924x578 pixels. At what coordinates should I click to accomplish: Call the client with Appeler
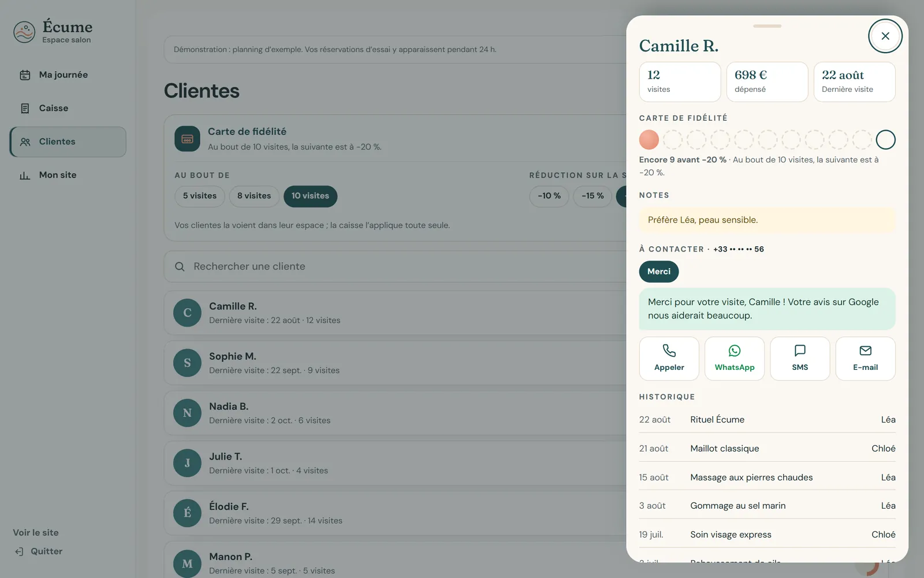point(669,359)
